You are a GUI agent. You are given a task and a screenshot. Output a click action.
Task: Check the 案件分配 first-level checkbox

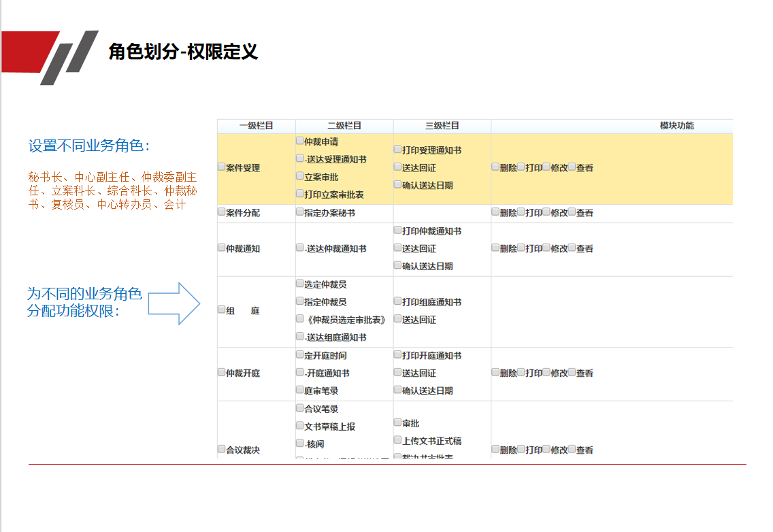pyautogui.click(x=221, y=212)
